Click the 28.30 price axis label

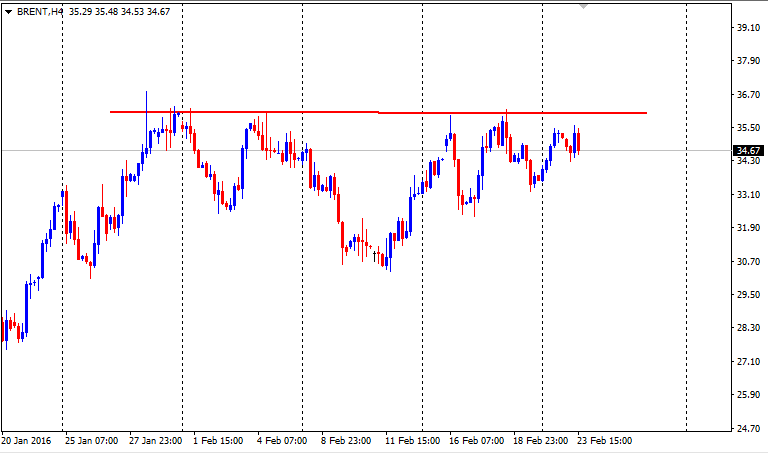749,328
